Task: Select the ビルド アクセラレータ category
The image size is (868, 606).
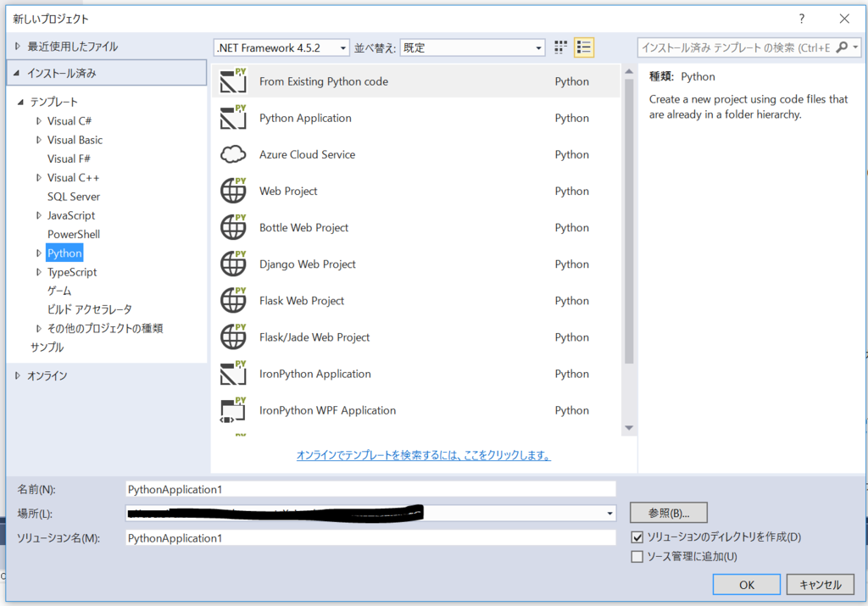Action: coord(90,309)
